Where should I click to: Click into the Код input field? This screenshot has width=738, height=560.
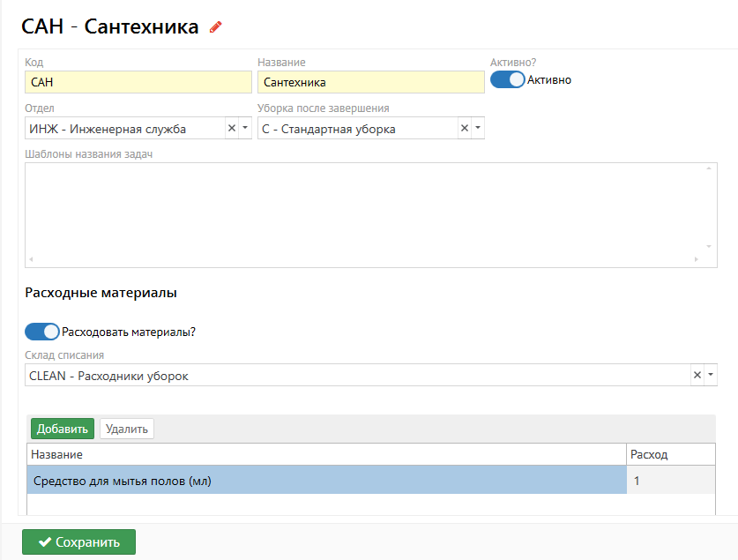pyautogui.click(x=138, y=82)
